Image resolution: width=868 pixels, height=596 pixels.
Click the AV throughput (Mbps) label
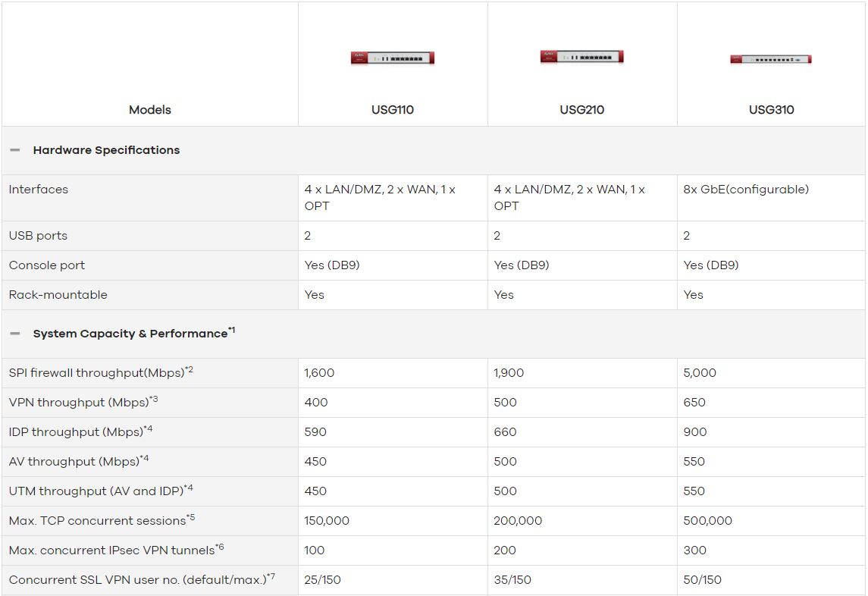pyautogui.click(x=79, y=461)
